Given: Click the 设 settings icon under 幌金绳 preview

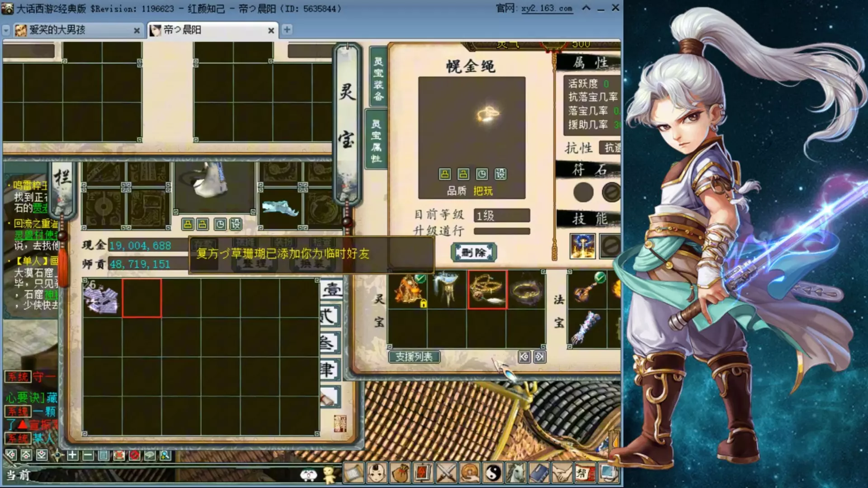Looking at the screenshot, I should [x=500, y=174].
